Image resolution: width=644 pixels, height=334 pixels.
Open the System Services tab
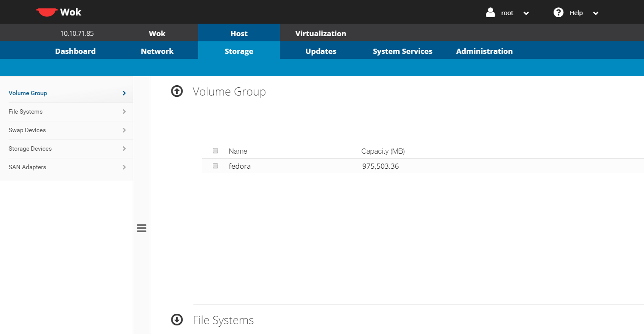(402, 51)
